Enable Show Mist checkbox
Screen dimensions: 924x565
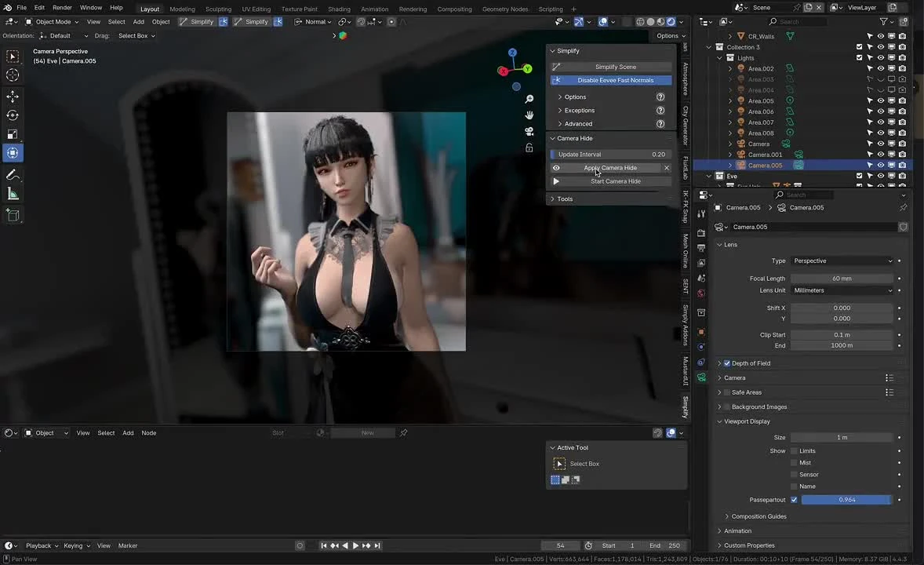click(x=794, y=462)
